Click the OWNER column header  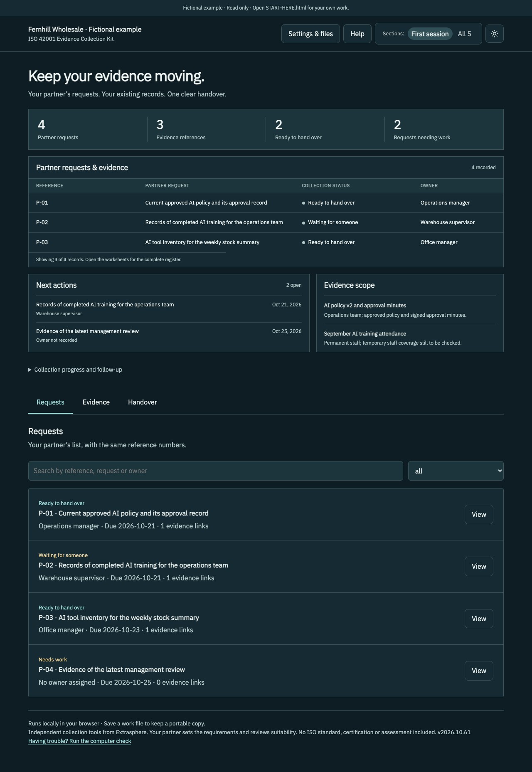point(429,185)
